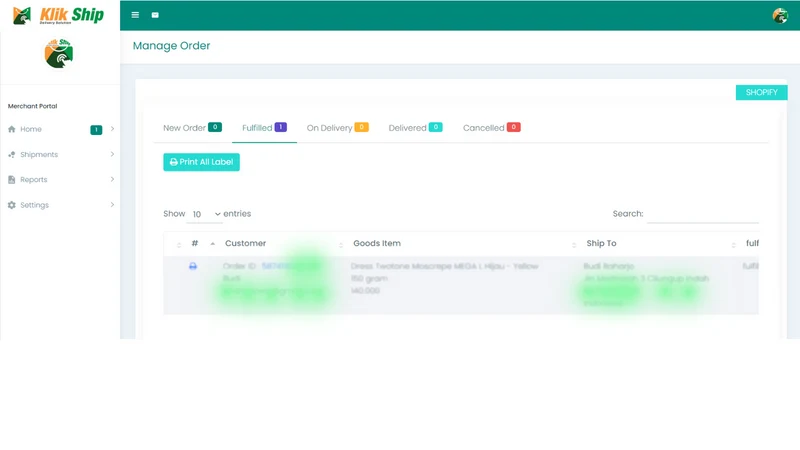
Task: Select the Fulfilled tab
Action: click(264, 128)
